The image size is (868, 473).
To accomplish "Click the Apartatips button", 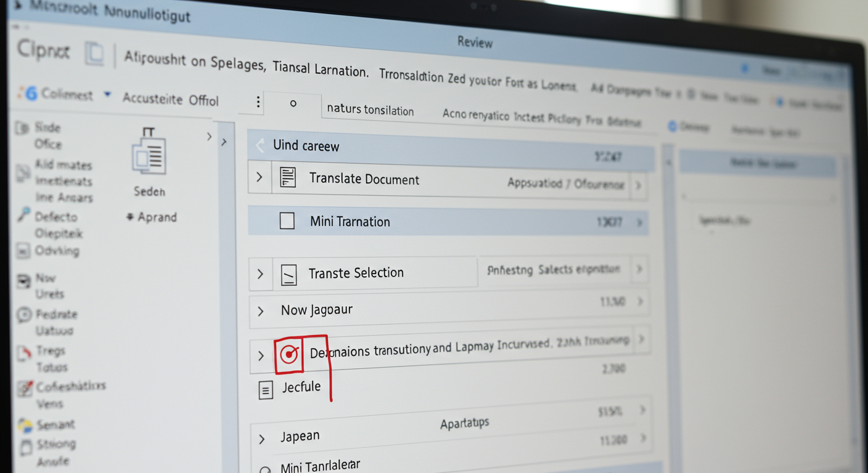I will point(465,422).
